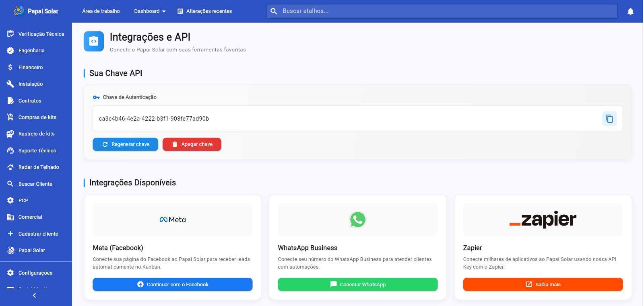Click the Alterações recentes list icon
The height and width of the screenshot is (306, 644).
click(180, 11)
